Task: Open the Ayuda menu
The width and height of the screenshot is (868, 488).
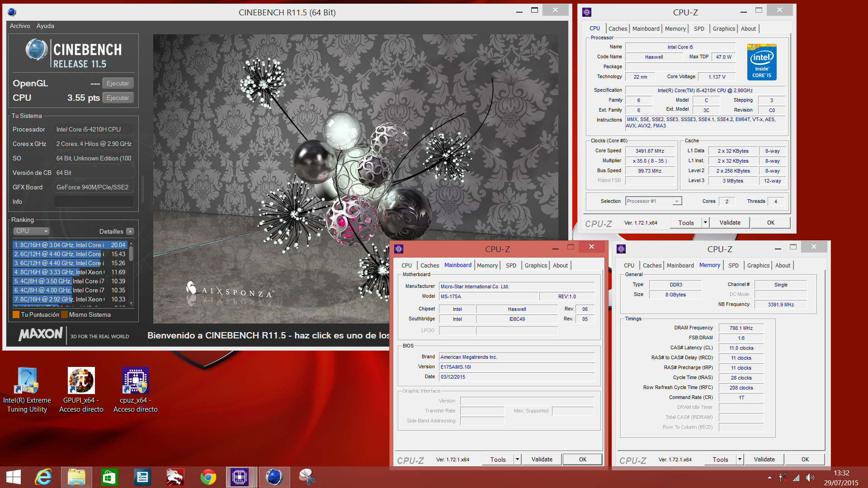Action: point(45,26)
